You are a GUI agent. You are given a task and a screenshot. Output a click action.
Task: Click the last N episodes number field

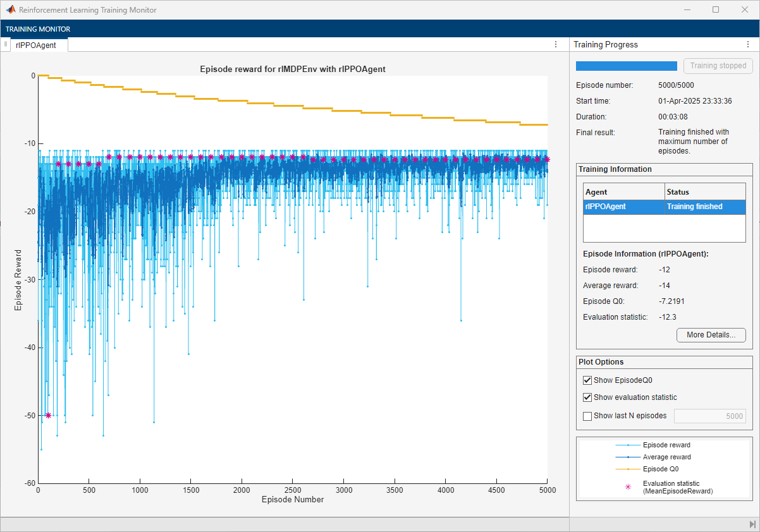click(x=709, y=416)
